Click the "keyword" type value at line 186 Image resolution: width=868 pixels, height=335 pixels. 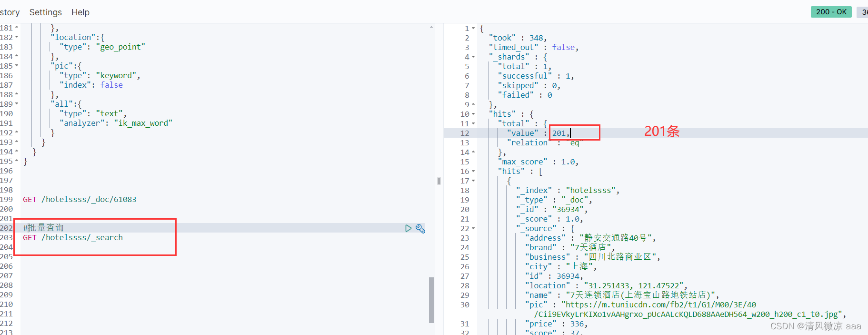point(116,76)
